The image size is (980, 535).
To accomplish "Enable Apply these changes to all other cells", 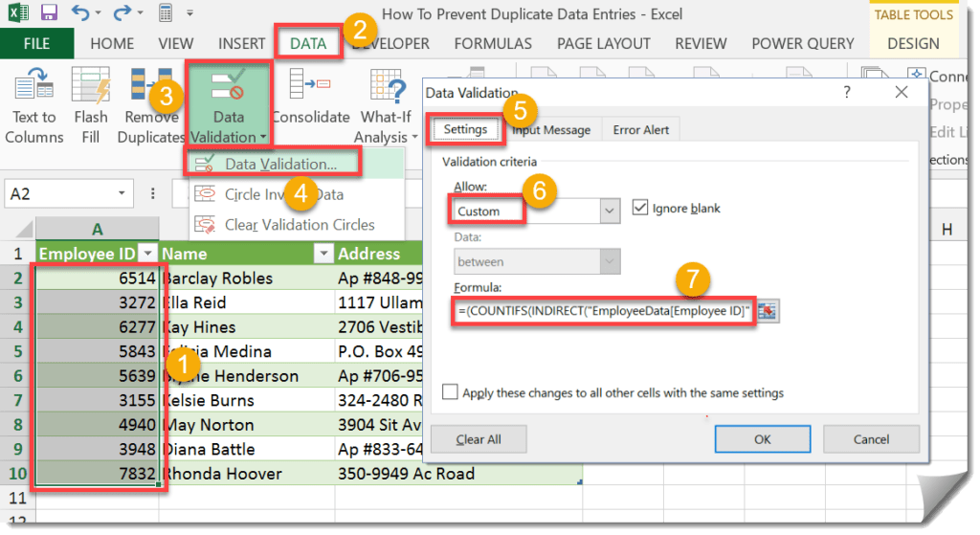I will point(450,391).
